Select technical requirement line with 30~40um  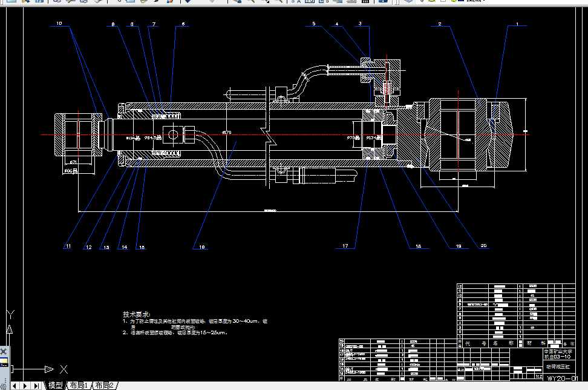pos(195,322)
